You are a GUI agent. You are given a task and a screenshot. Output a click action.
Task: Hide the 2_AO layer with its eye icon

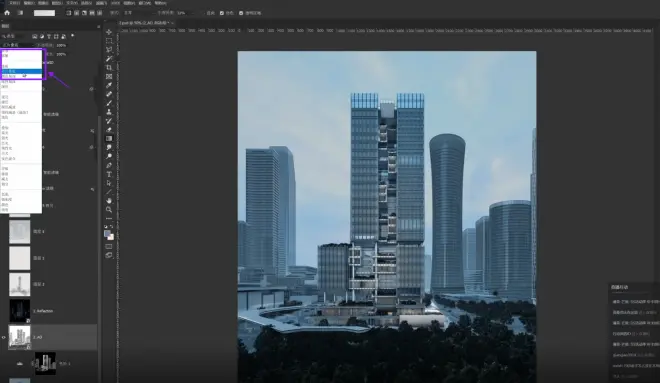coord(4,337)
